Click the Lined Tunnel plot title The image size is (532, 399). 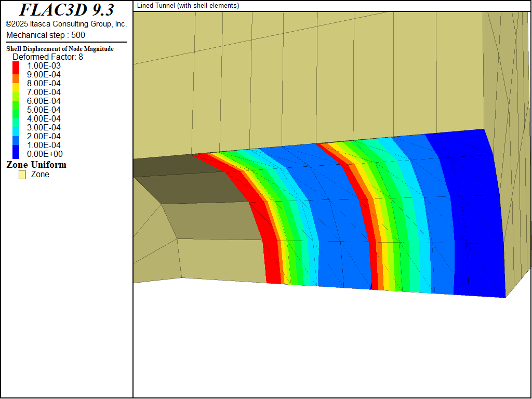tap(188, 6)
